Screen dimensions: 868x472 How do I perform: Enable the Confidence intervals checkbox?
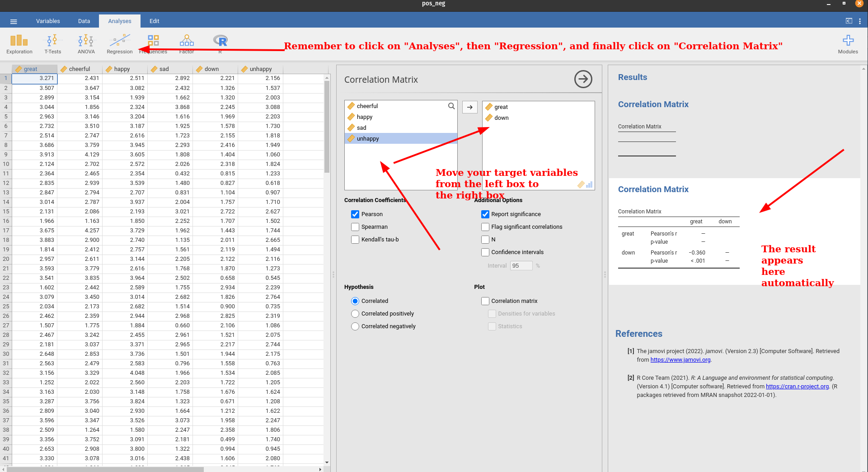click(x=485, y=252)
